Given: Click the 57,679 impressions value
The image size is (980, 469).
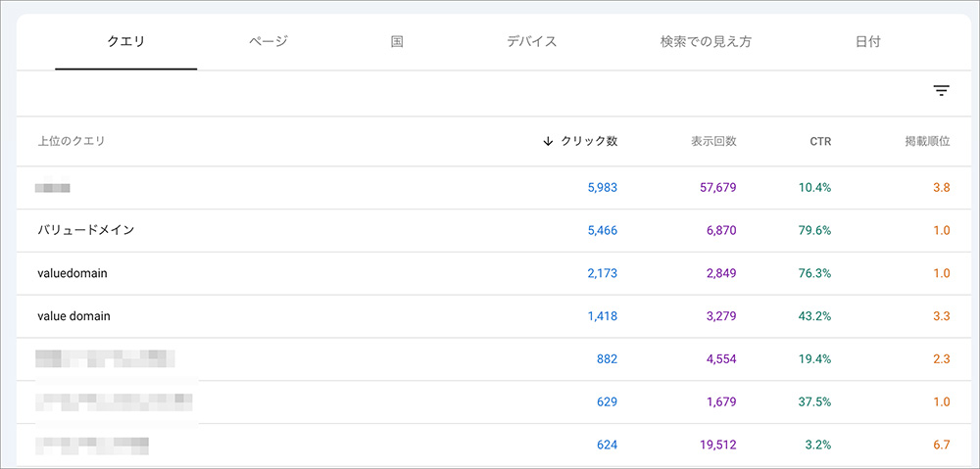Looking at the screenshot, I should (718, 187).
